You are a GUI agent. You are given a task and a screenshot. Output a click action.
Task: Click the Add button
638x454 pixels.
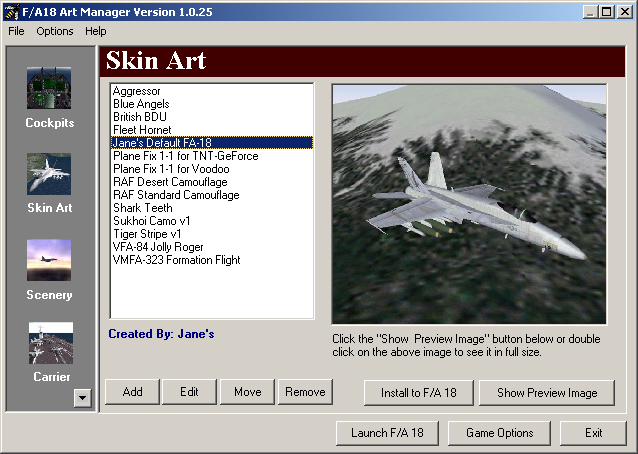pyautogui.click(x=132, y=392)
